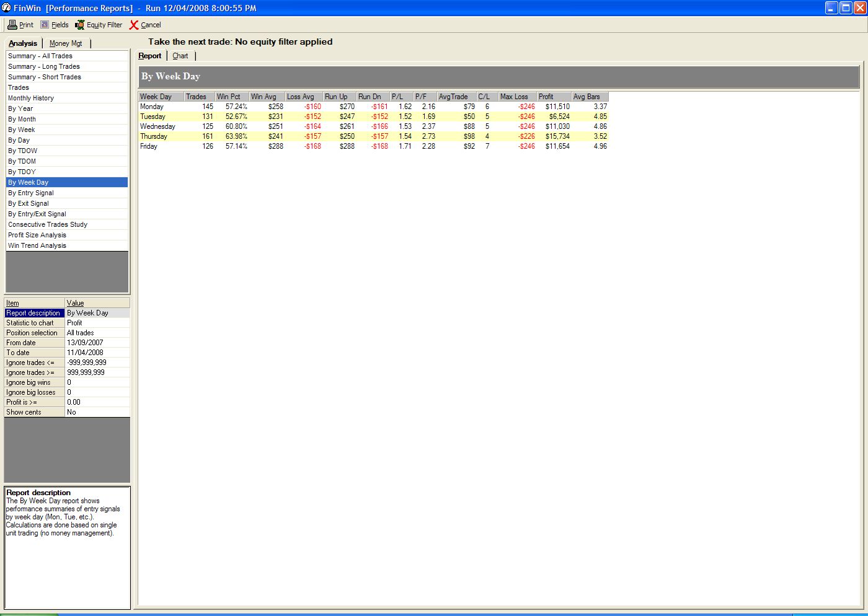Click the Win Avg column header
This screenshot has height=616, width=868.
coord(267,97)
